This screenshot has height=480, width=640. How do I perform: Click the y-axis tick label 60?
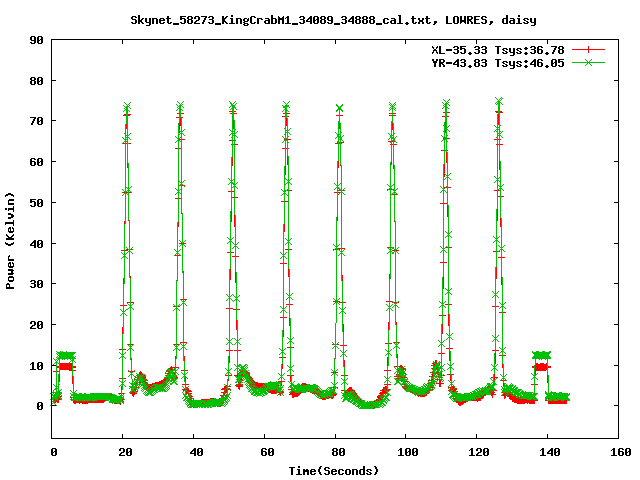(x=36, y=162)
